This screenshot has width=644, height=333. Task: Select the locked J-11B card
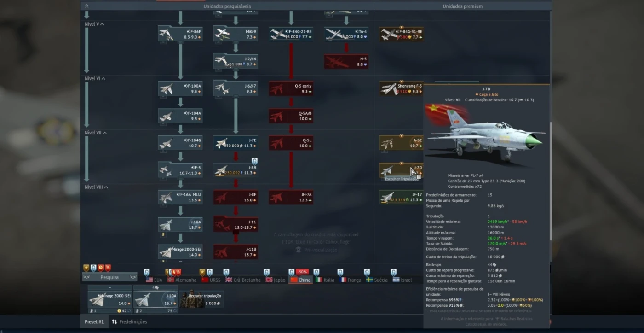[236, 251]
